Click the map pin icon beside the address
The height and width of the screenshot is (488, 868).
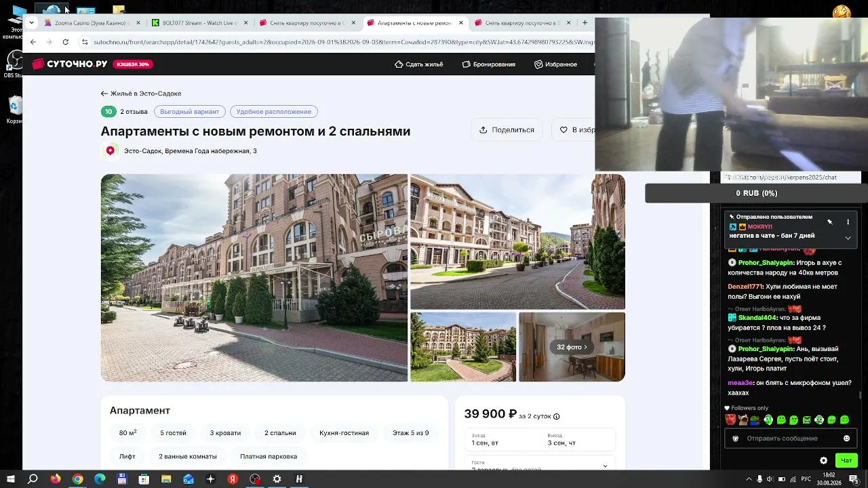pyautogui.click(x=111, y=151)
